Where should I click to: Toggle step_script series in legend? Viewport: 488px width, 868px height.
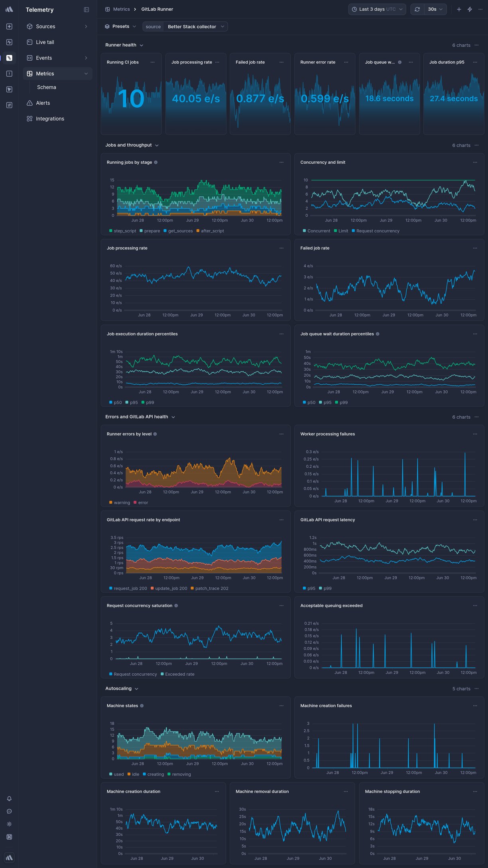123,231
